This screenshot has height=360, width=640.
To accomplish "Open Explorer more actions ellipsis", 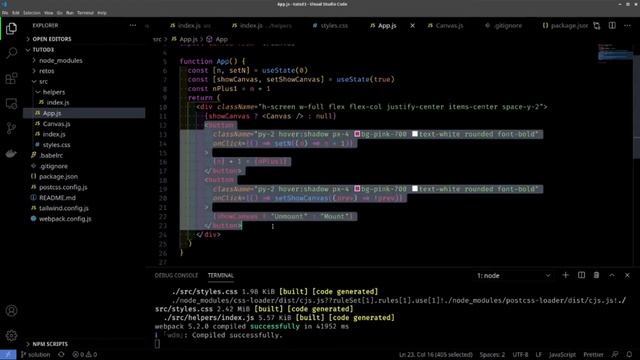I will (x=133, y=25).
